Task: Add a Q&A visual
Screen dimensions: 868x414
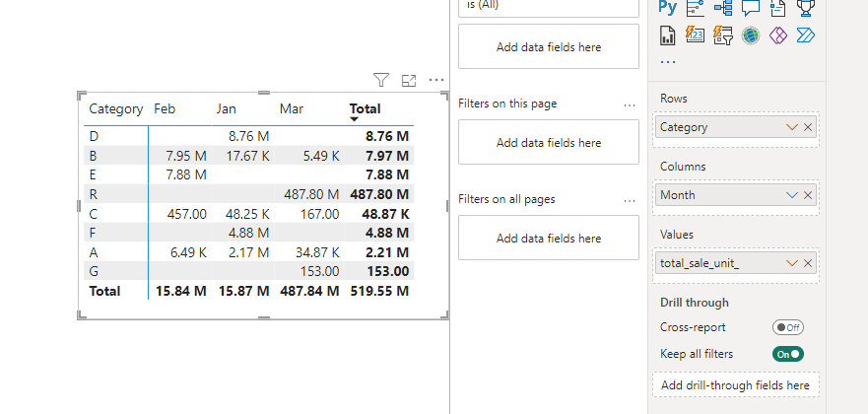Action: pos(751,8)
